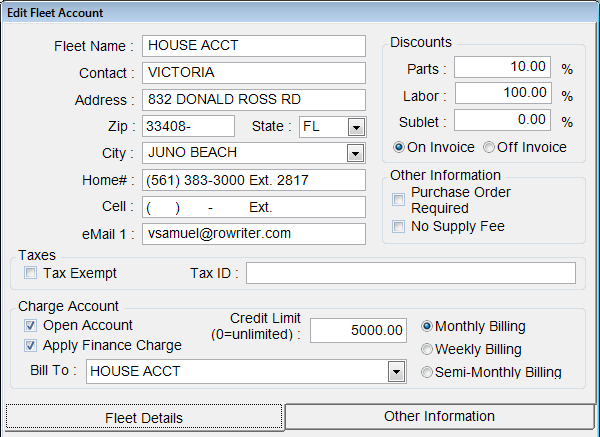The image size is (600, 437).
Task: Click the Parts discount field
Action: click(503, 67)
